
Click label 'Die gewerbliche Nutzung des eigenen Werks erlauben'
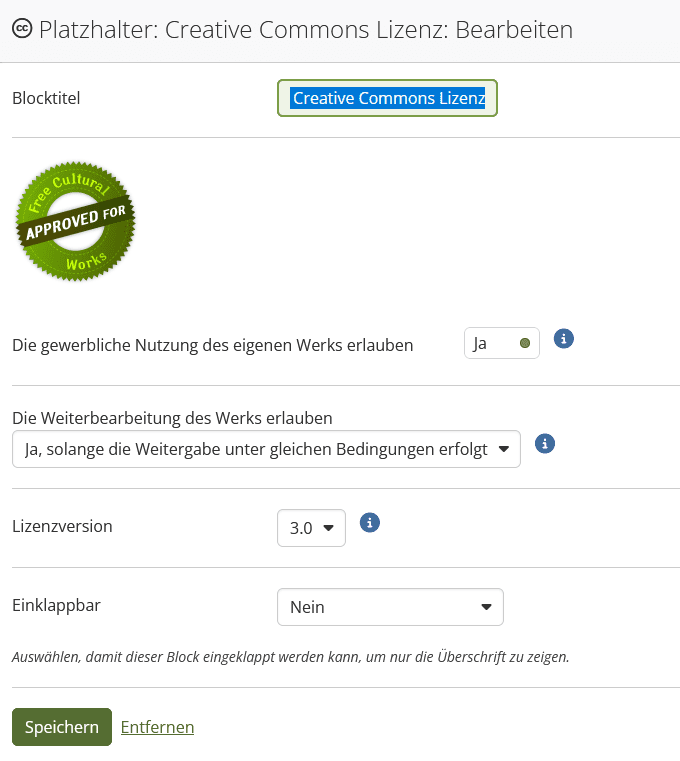213,345
